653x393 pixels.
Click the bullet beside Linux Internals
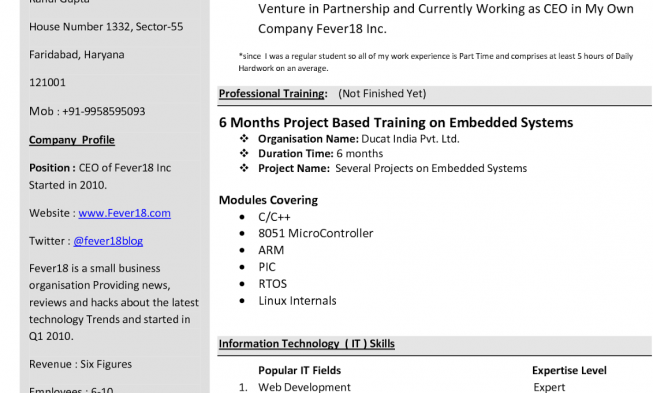point(242,301)
